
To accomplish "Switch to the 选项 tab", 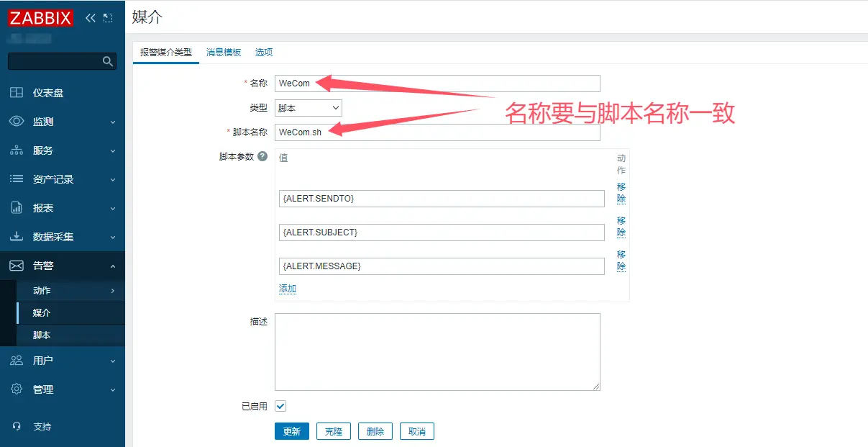I will coord(264,53).
